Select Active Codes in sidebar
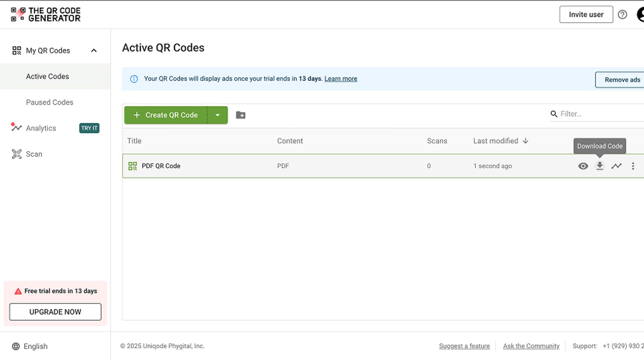 55,76
